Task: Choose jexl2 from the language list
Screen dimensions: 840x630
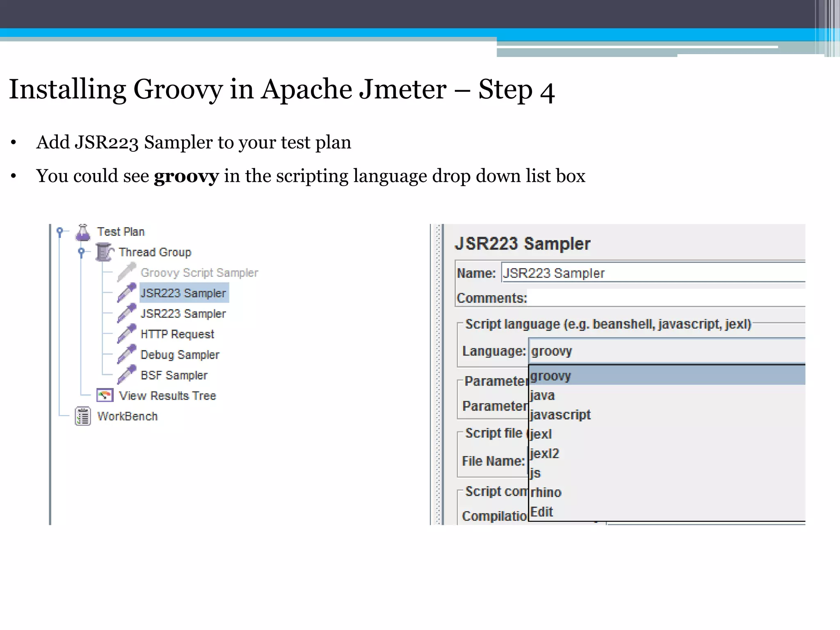Action: (x=667, y=453)
